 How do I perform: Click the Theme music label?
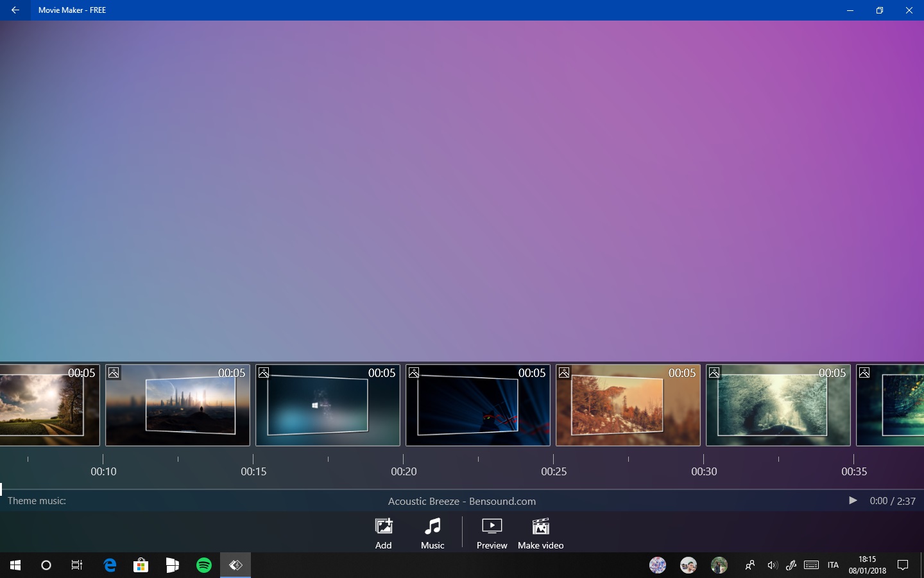tap(37, 501)
